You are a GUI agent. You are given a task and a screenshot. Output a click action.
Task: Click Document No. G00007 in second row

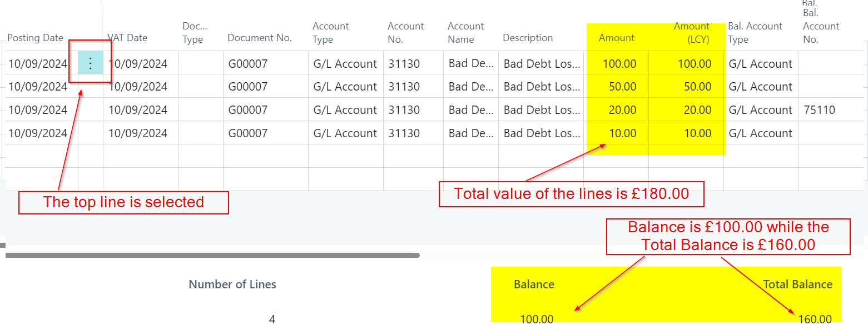tap(247, 87)
